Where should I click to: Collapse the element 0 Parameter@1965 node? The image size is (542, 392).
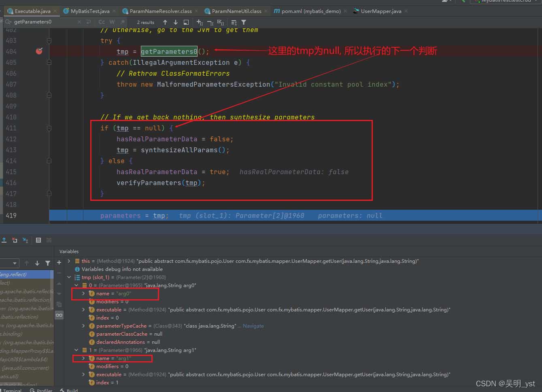click(x=76, y=285)
